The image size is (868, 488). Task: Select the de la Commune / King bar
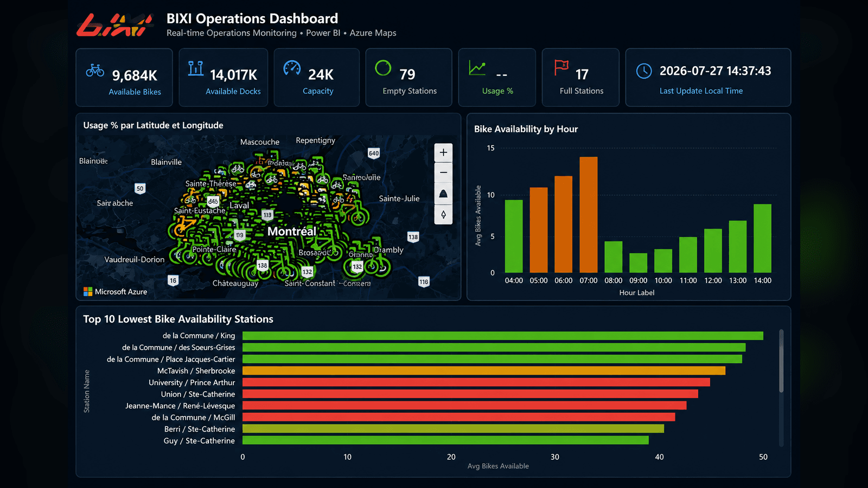(503, 336)
